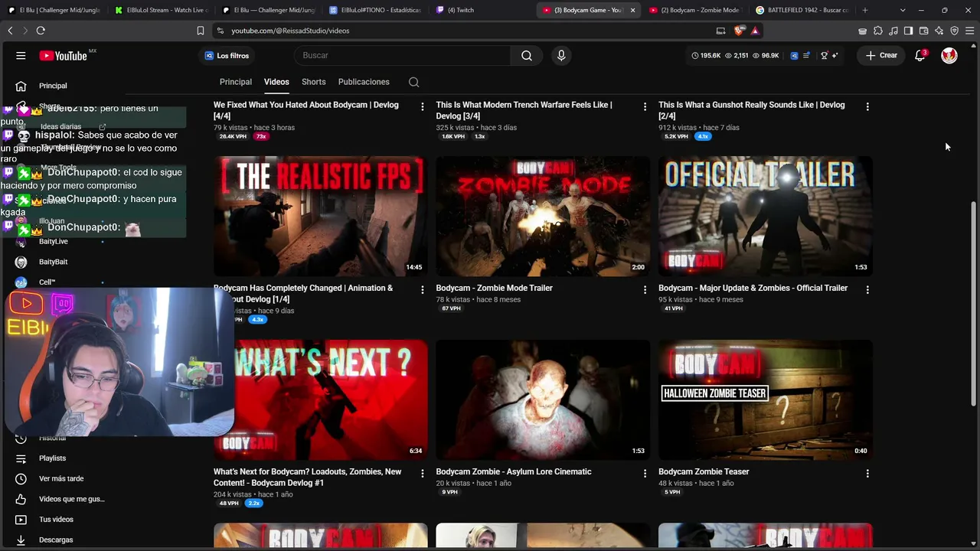Click the Principal home icon in sidebar
The width and height of the screenshot is (980, 551).
pyautogui.click(x=21, y=86)
